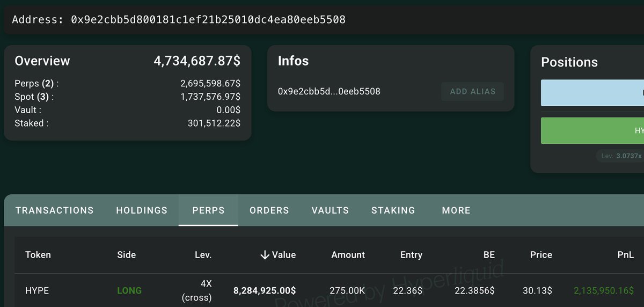The height and width of the screenshot is (307, 644).
Task: Click the Lev. 3.0737x badge
Action: (620, 156)
